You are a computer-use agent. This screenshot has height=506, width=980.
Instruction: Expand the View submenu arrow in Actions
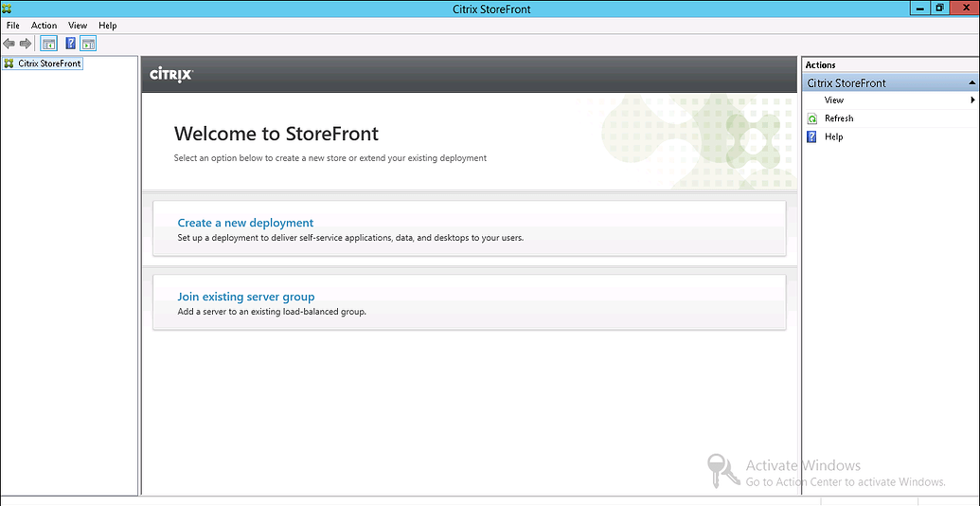point(972,100)
